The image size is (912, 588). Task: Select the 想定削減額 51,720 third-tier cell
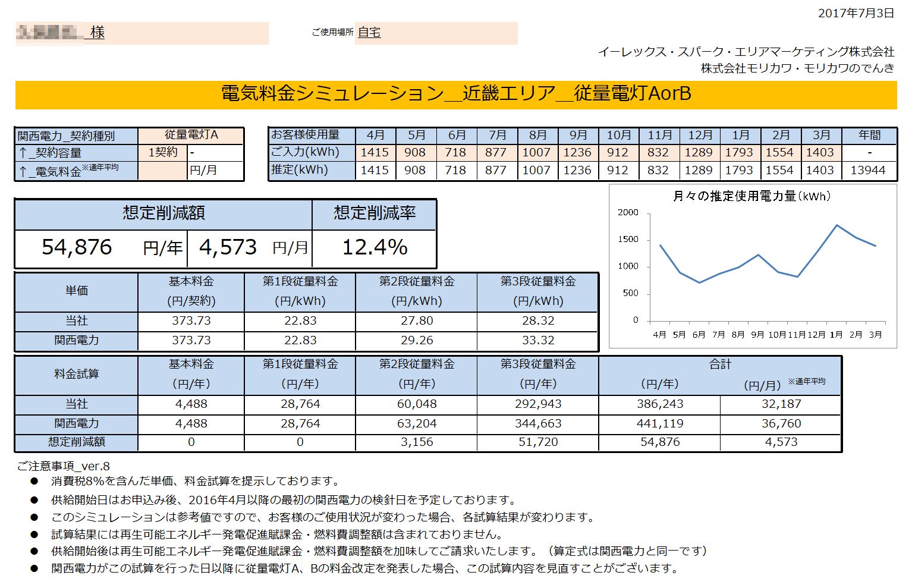tap(538, 442)
